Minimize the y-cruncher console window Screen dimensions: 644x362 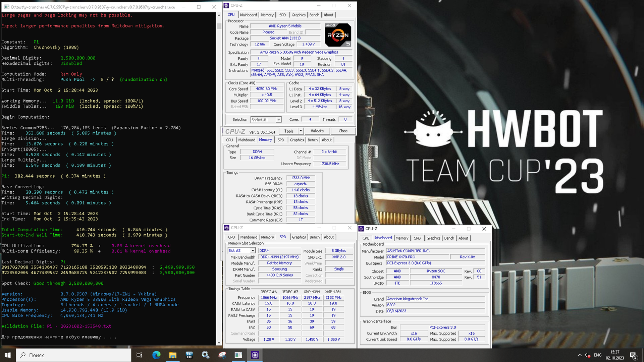click(x=183, y=7)
